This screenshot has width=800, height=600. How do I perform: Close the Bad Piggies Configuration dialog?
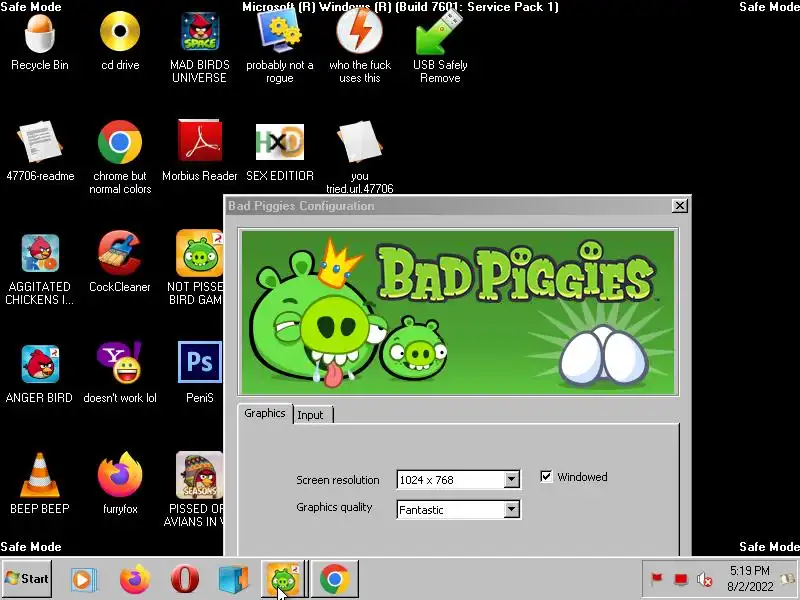coord(680,206)
